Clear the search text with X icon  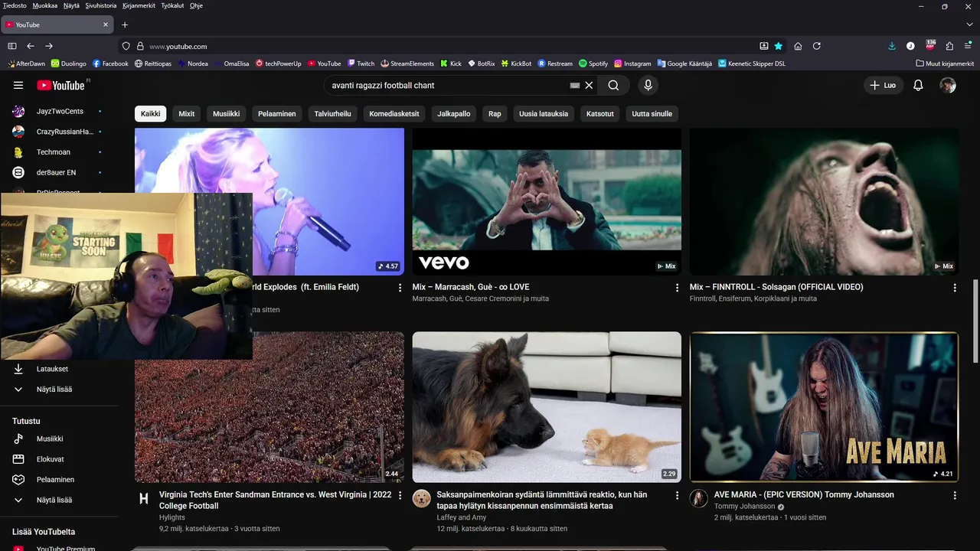click(x=589, y=86)
